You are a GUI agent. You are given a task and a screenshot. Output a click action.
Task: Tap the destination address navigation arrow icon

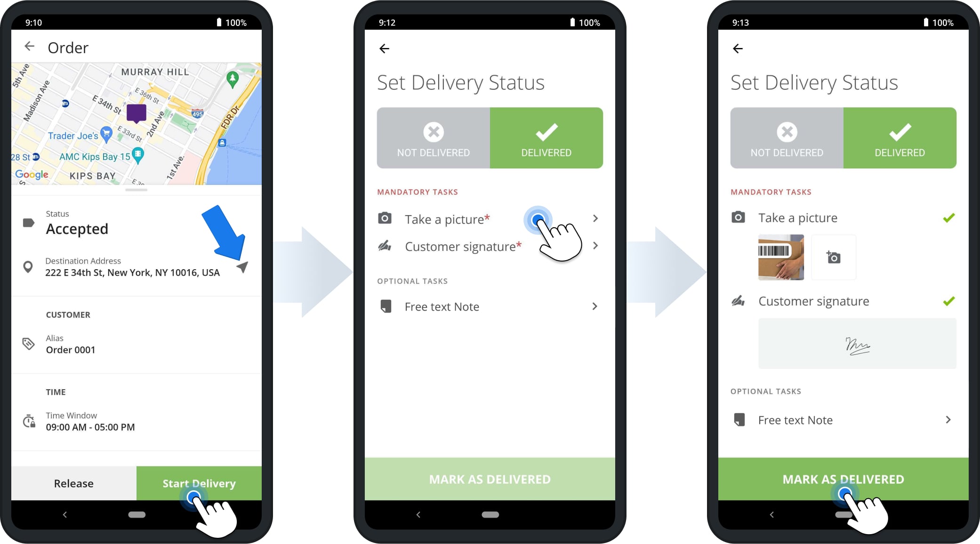tap(242, 267)
